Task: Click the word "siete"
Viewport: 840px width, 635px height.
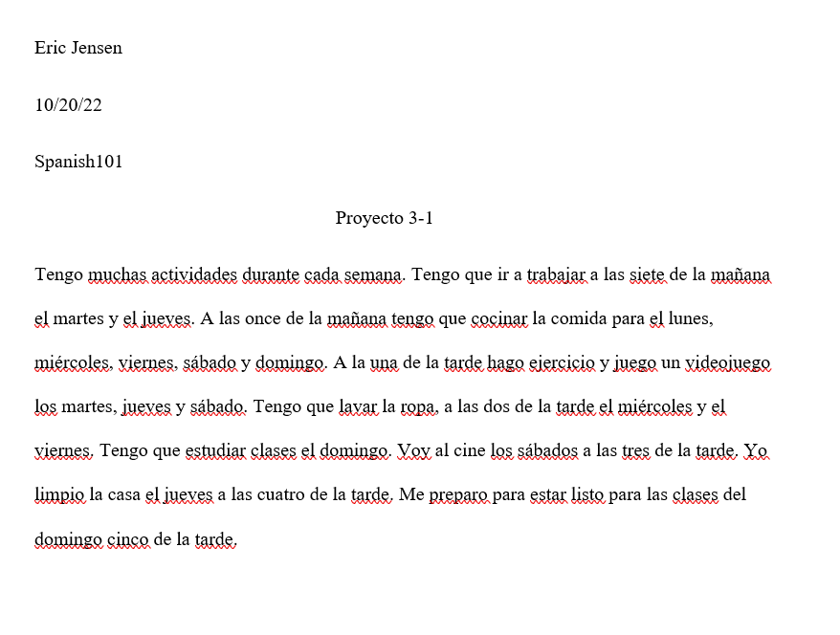Action: tap(647, 274)
